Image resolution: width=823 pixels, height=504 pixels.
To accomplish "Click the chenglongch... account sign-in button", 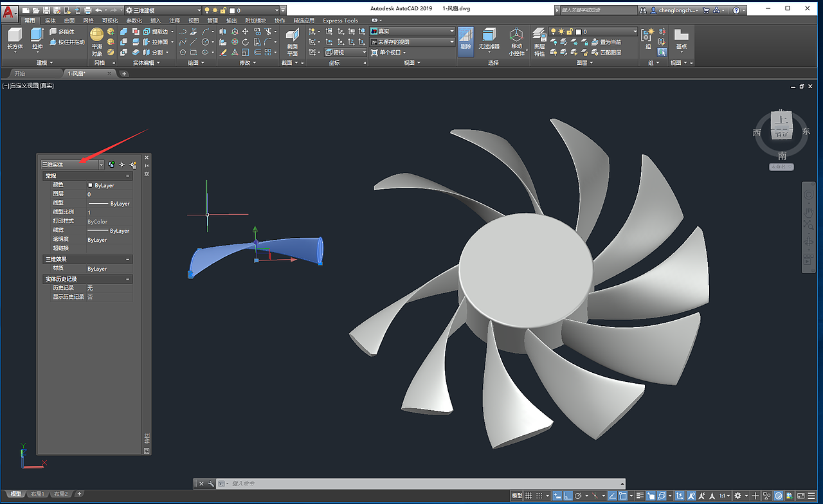I will click(x=674, y=10).
